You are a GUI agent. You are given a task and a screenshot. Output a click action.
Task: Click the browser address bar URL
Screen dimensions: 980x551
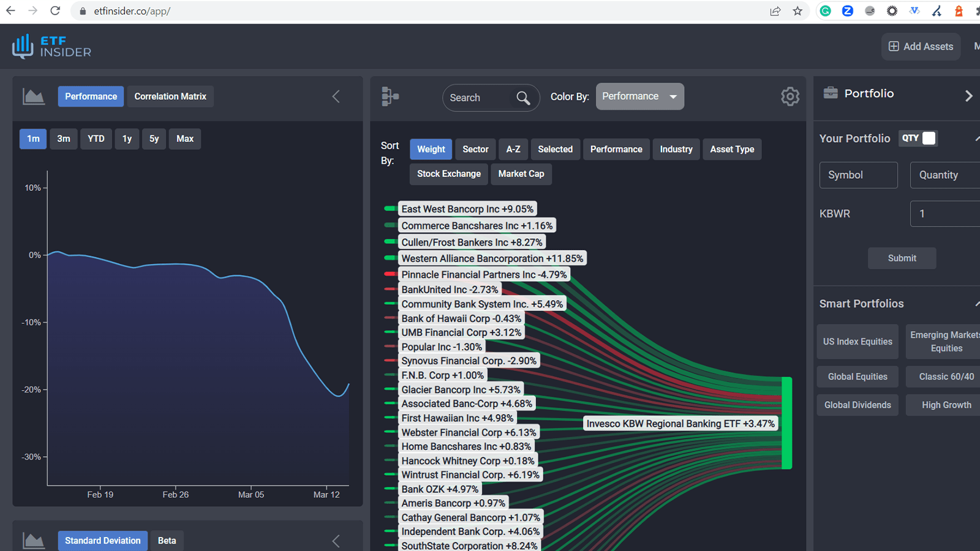coord(132,11)
